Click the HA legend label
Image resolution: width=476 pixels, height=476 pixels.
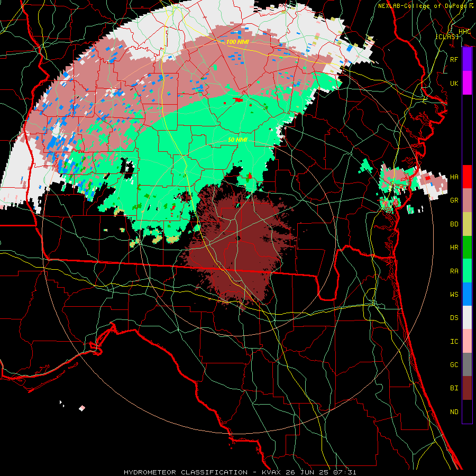coord(454,177)
